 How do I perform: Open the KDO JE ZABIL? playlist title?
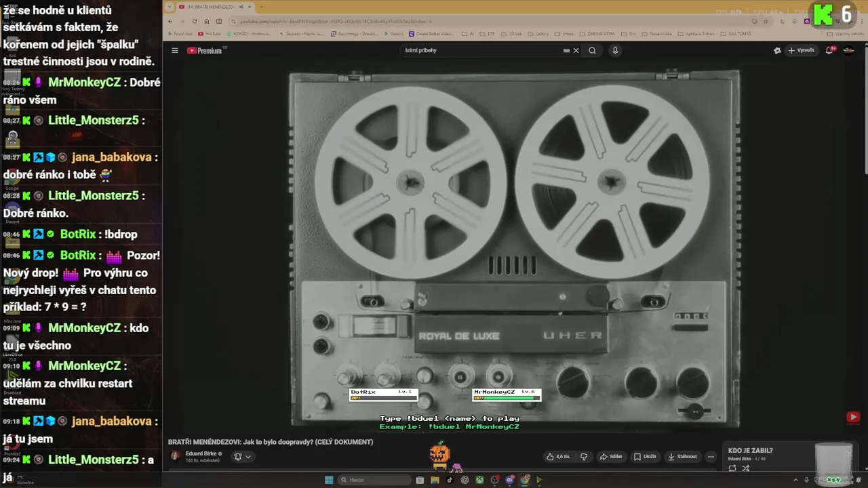pyautogui.click(x=751, y=451)
